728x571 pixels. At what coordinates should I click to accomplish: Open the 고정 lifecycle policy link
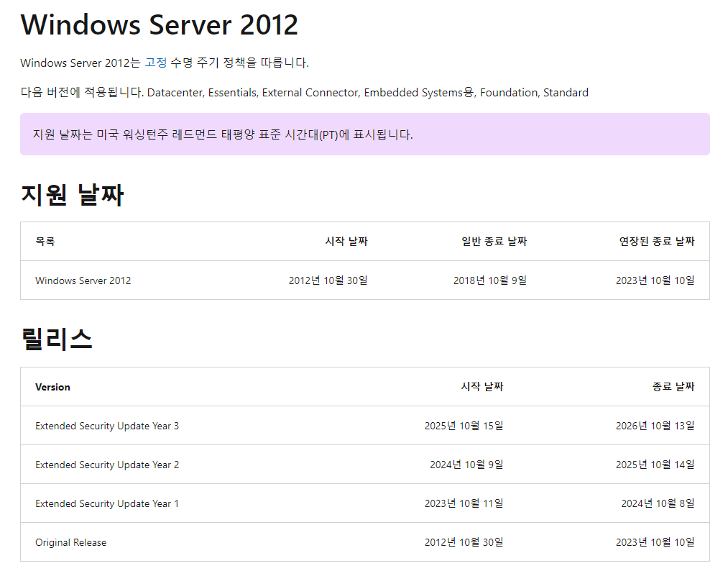[x=155, y=63]
